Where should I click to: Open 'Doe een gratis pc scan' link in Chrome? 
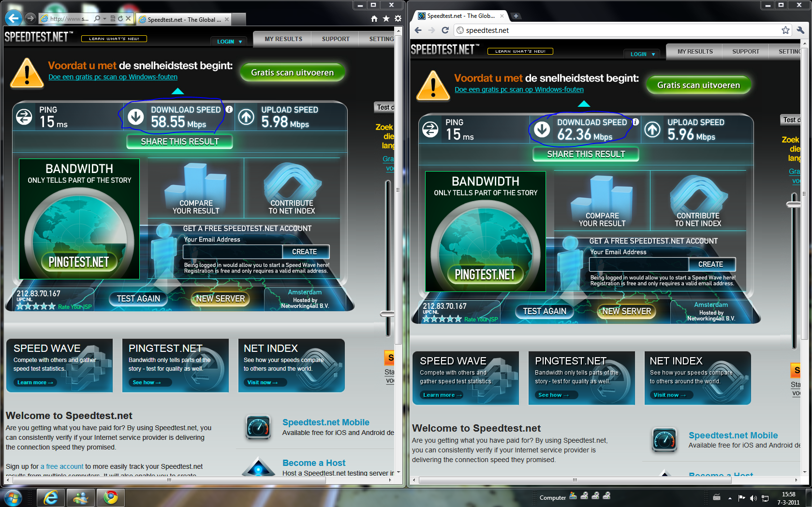(519, 89)
